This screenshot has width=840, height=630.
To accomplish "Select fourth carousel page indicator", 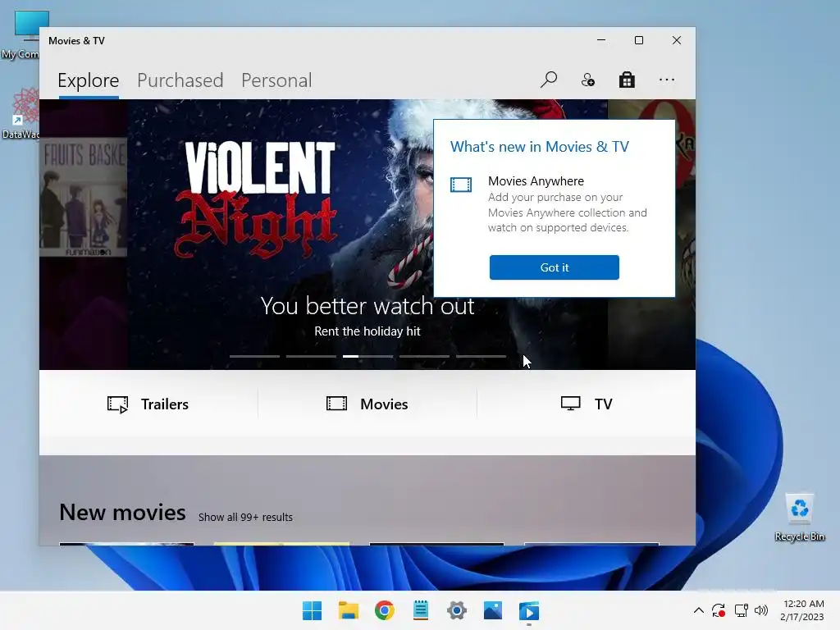I will point(424,356).
